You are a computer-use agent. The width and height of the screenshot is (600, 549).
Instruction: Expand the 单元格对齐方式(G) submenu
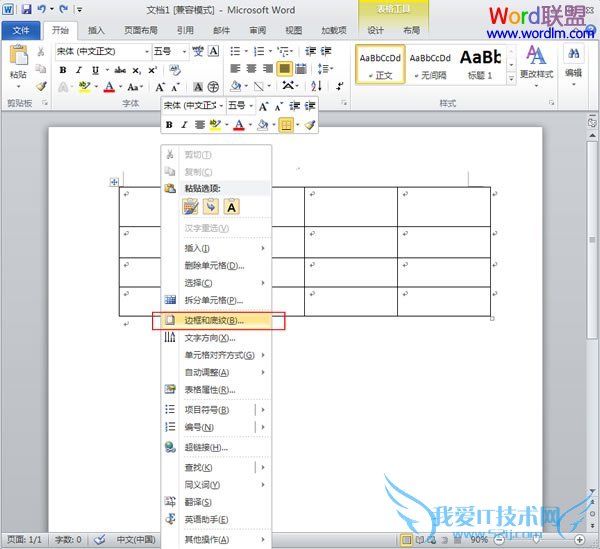coord(217,355)
